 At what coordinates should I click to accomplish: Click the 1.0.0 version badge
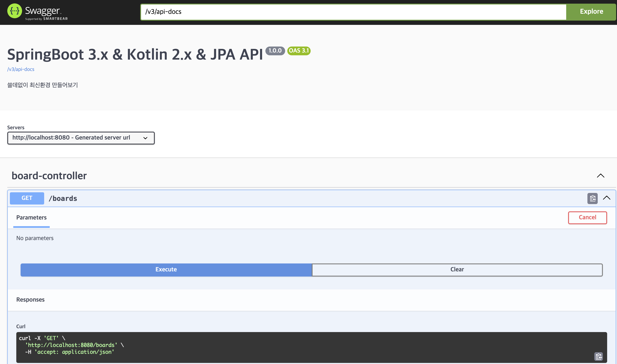pyautogui.click(x=275, y=51)
